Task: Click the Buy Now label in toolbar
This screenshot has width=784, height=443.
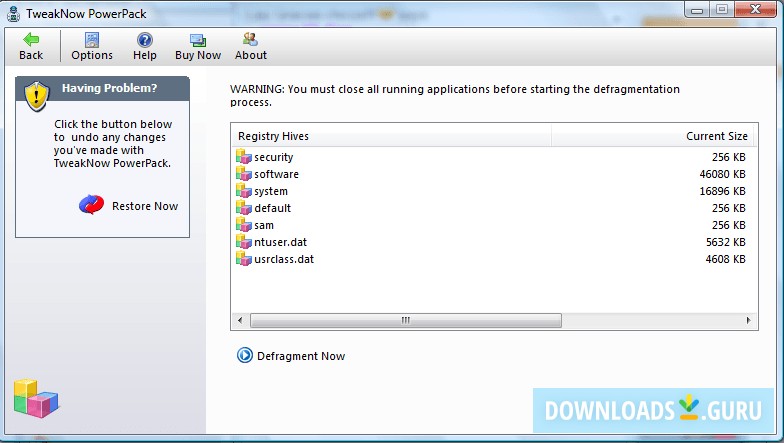Action: point(198,55)
